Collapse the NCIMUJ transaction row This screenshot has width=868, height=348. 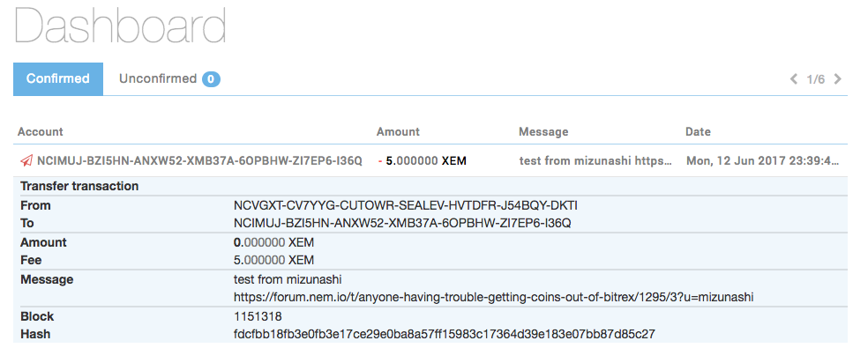tap(430, 161)
